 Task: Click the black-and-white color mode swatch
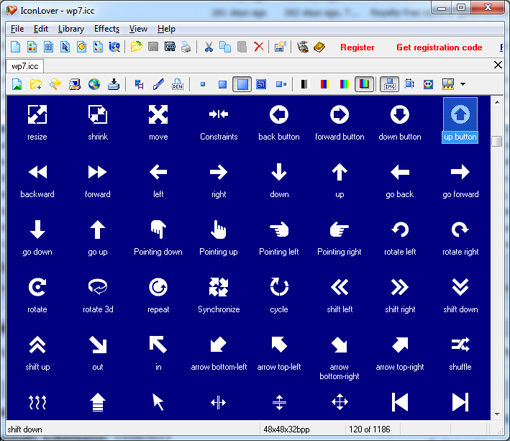click(303, 84)
